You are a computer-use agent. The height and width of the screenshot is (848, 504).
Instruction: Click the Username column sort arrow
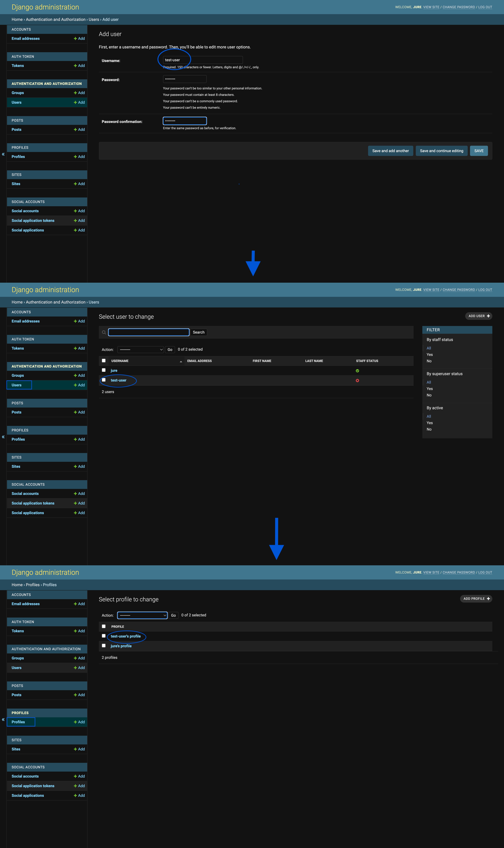click(x=181, y=362)
